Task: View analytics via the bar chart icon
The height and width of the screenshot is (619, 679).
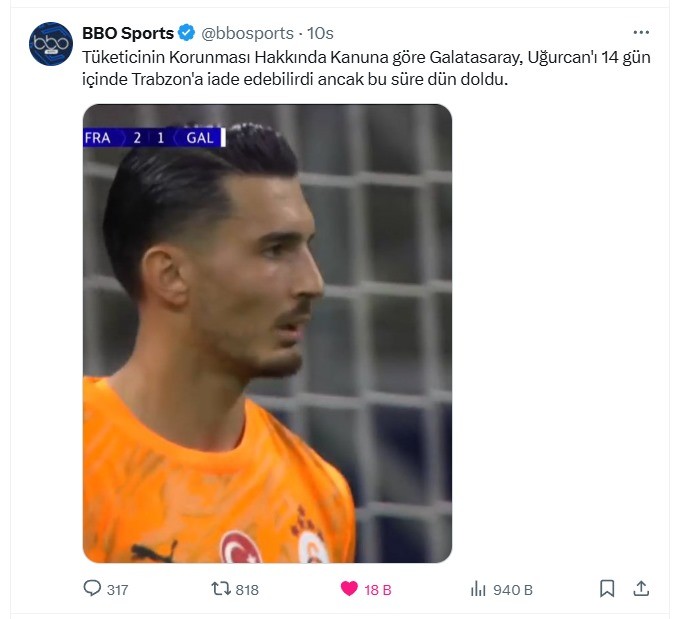Action: (x=478, y=589)
